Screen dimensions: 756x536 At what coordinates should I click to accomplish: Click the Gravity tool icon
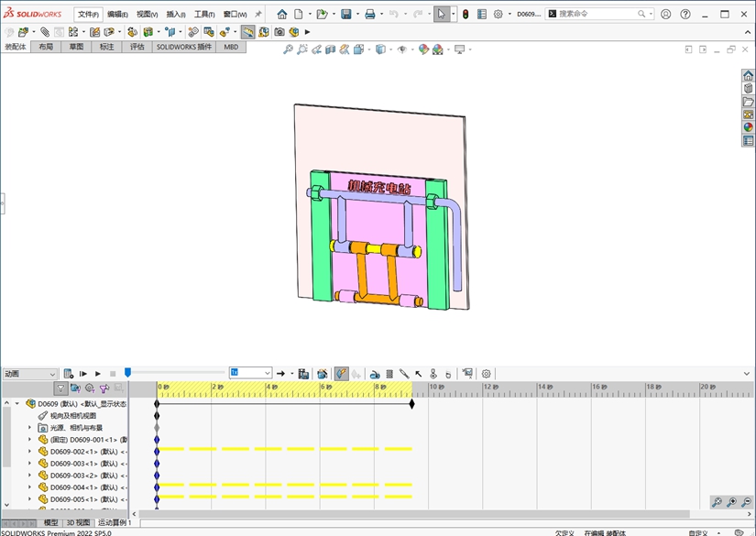(x=448, y=374)
